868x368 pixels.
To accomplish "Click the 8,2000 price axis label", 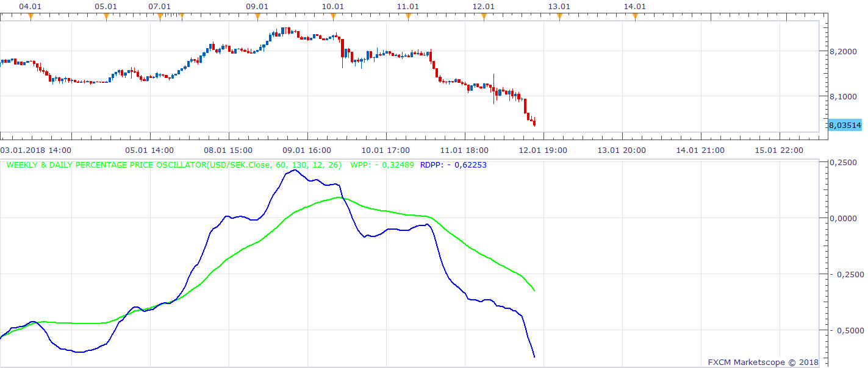I will (x=842, y=52).
